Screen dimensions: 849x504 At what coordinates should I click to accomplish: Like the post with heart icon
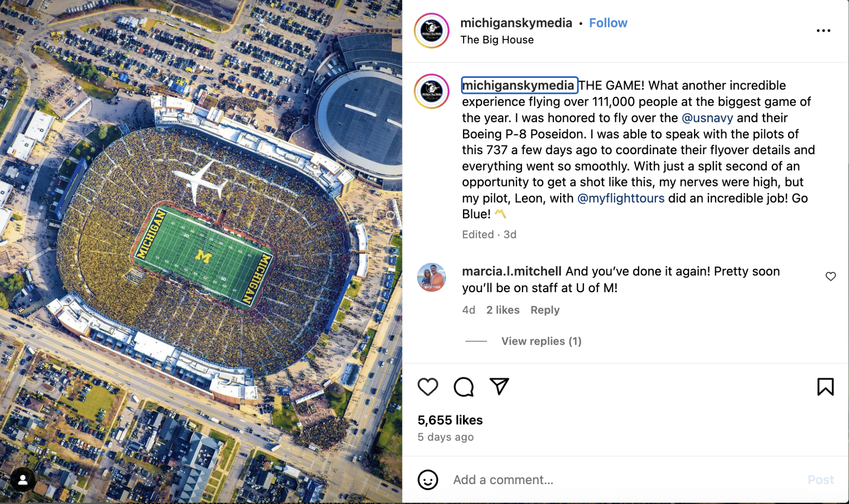coord(427,387)
